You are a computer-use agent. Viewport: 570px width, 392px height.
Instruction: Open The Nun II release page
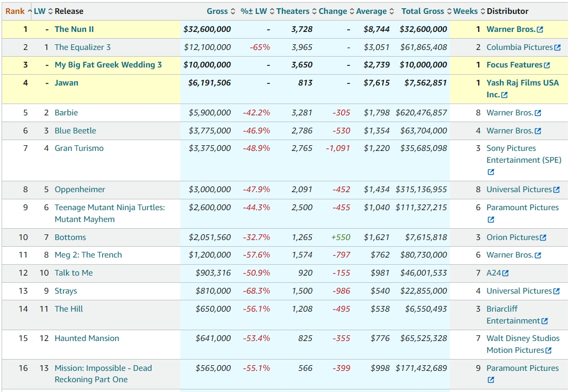tap(74, 29)
